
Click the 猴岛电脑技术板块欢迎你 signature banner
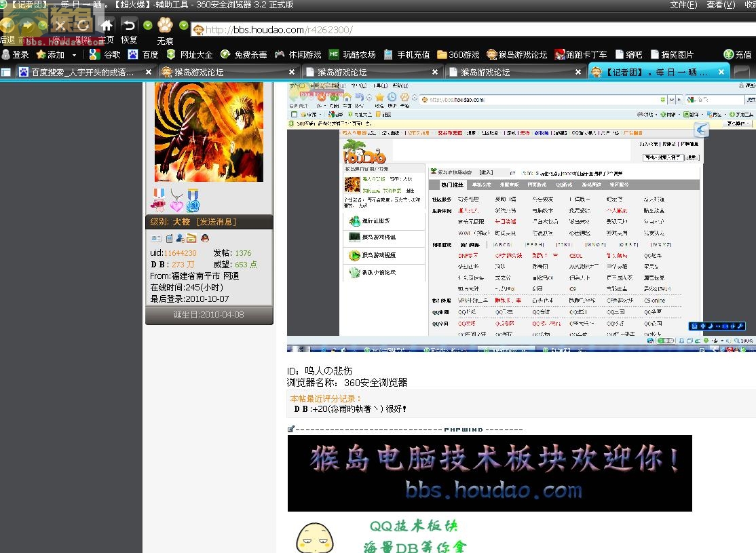[x=490, y=473]
